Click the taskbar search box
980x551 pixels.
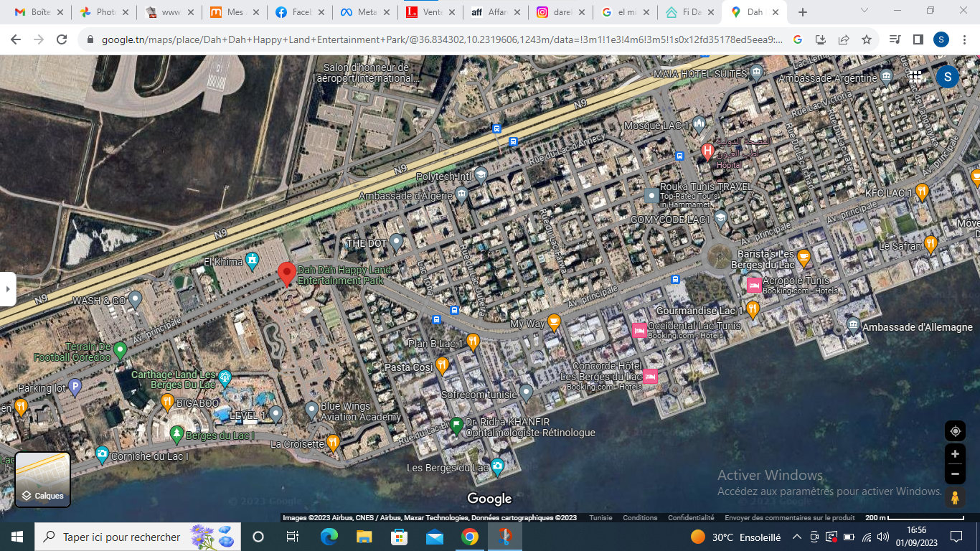(136, 537)
